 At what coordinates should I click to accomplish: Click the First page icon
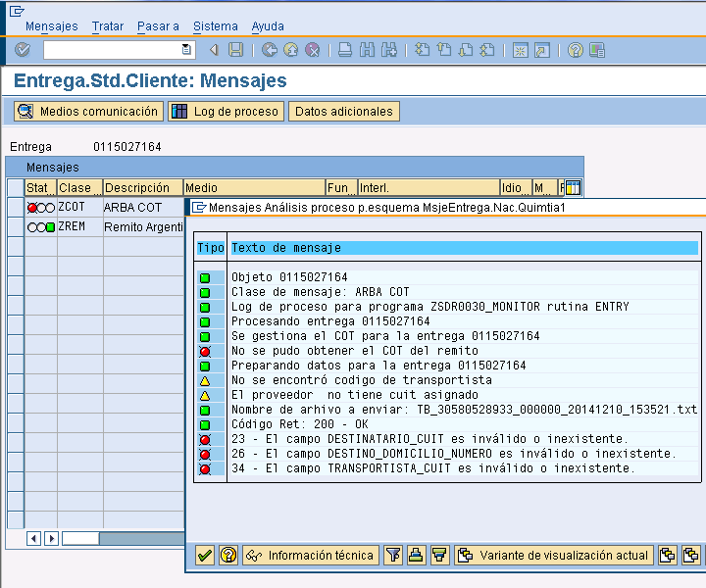click(x=422, y=49)
